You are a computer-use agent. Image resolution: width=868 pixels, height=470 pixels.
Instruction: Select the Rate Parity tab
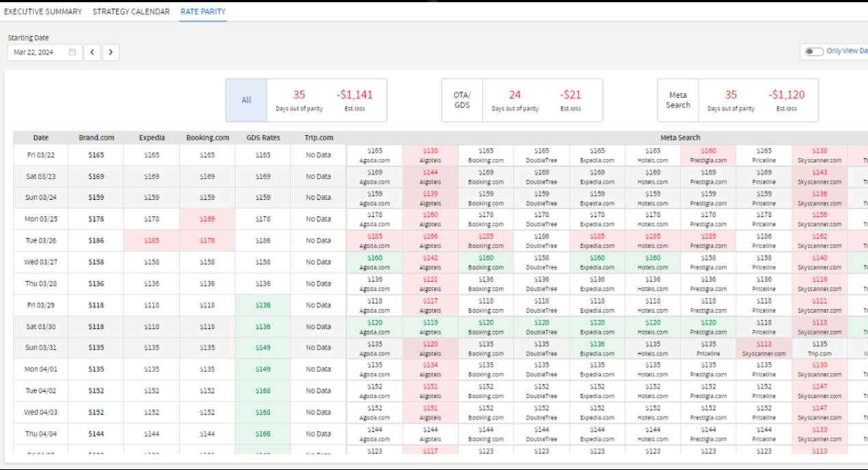point(203,12)
